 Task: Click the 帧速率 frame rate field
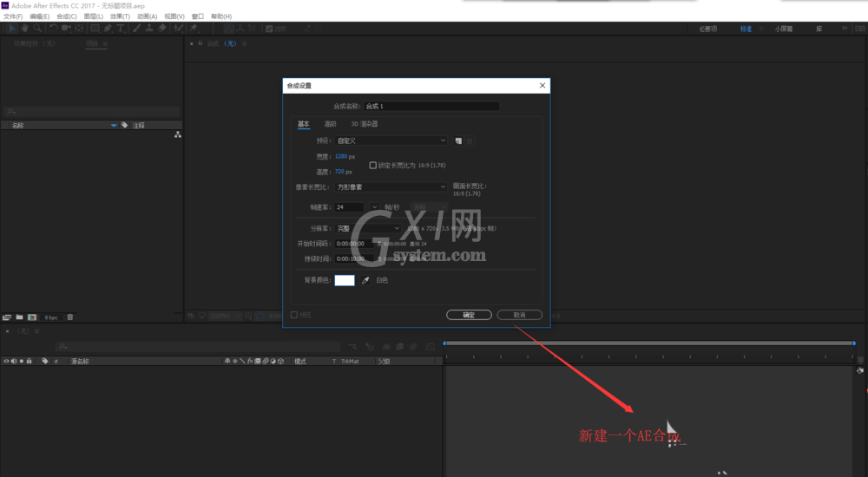tap(349, 207)
